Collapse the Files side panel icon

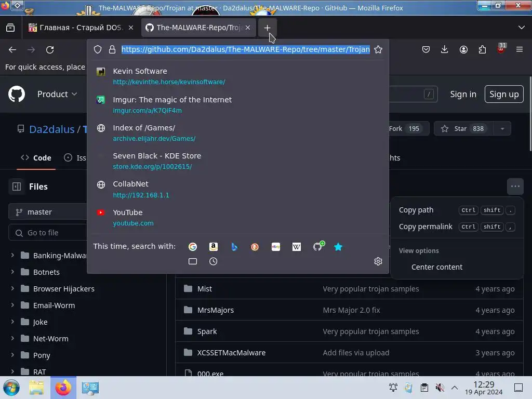click(x=16, y=187)
